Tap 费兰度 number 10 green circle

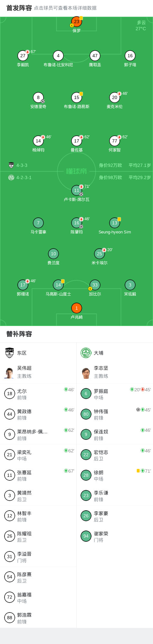pos(53,254)
